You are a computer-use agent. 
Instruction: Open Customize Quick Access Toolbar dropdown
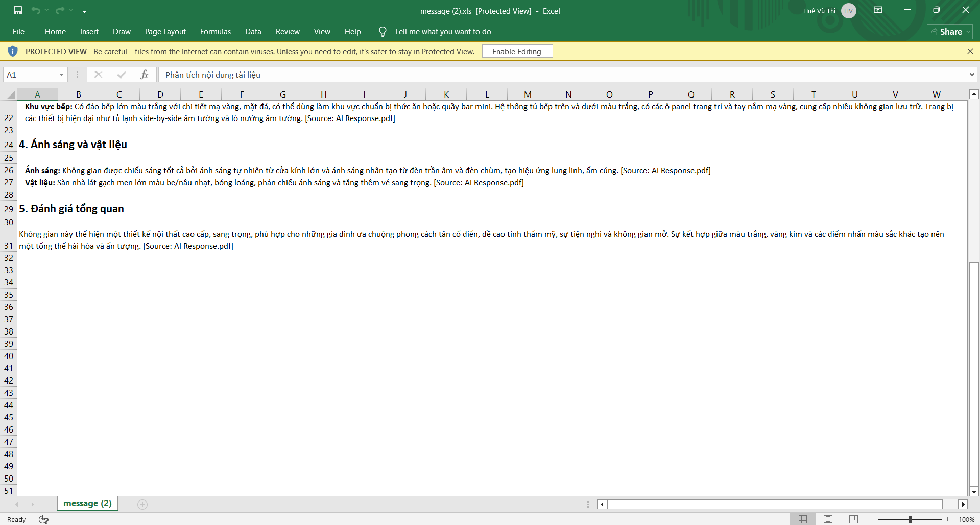[84, 11]
